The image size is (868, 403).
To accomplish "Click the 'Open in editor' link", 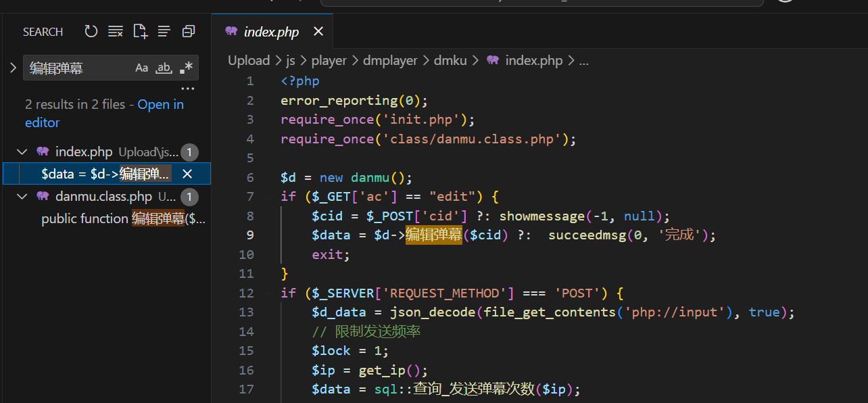I will point(160,104).
